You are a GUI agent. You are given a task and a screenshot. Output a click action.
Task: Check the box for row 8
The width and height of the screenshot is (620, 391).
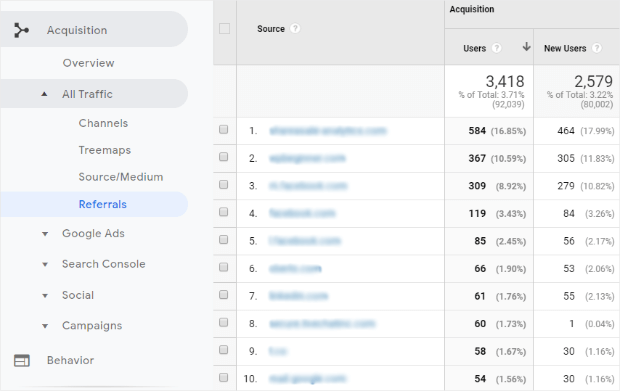[223, 322]
